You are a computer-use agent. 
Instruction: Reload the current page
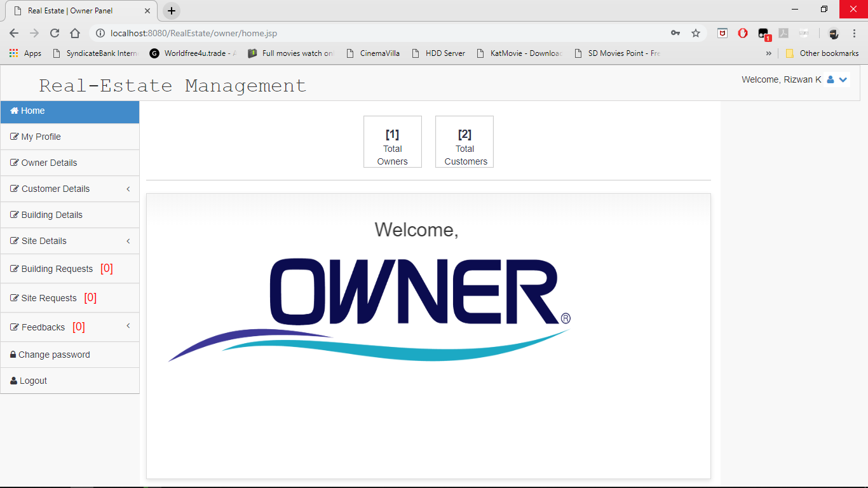55,33
